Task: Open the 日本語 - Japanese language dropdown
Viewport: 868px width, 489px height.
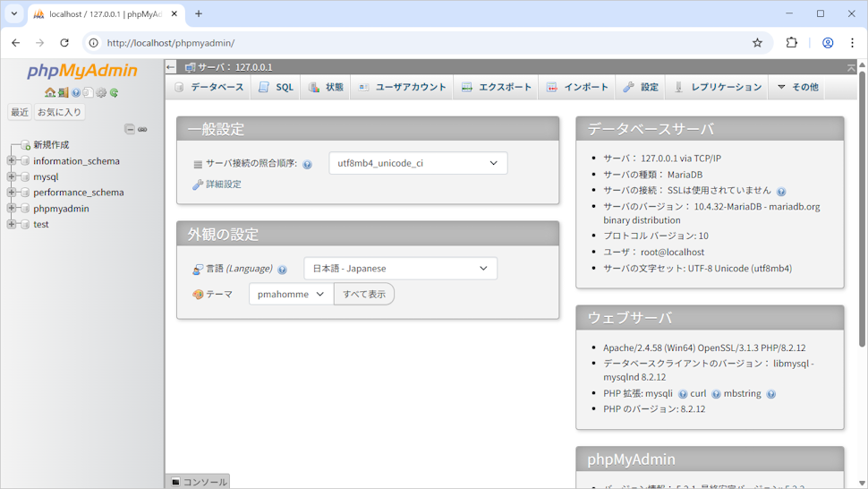Action: pyautogui.click(x=400, y=269)
